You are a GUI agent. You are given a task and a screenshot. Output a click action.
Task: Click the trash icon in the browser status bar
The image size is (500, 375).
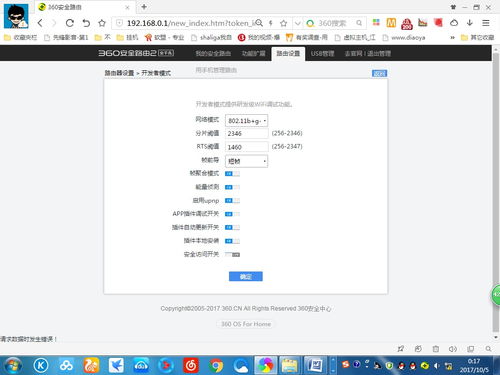[435, 349]
